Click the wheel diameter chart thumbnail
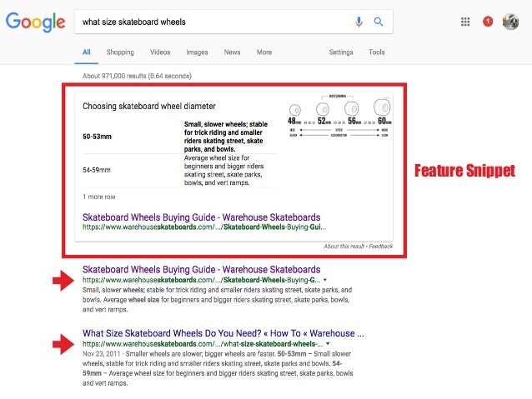This screenshot has height=399, width=532. 339,116
